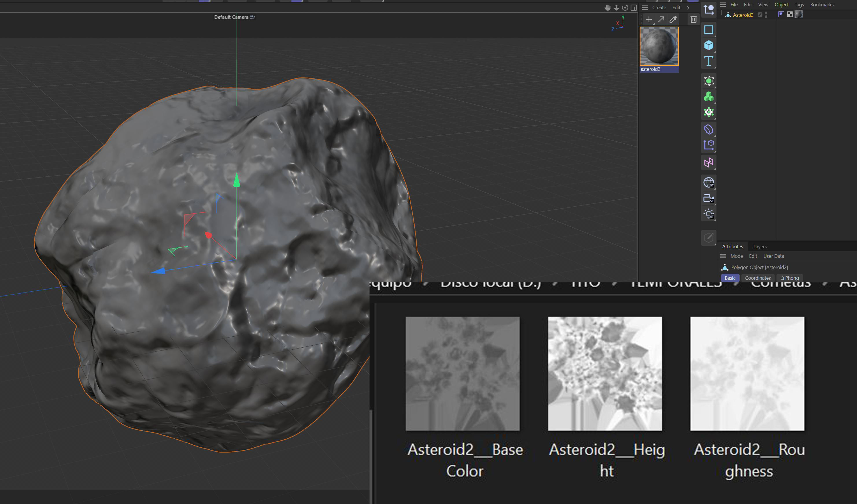Image resolution: width=857 pixels, height=504 pixels.
Task: Click the green Cloner cubes icon
Action: point(709,97)
